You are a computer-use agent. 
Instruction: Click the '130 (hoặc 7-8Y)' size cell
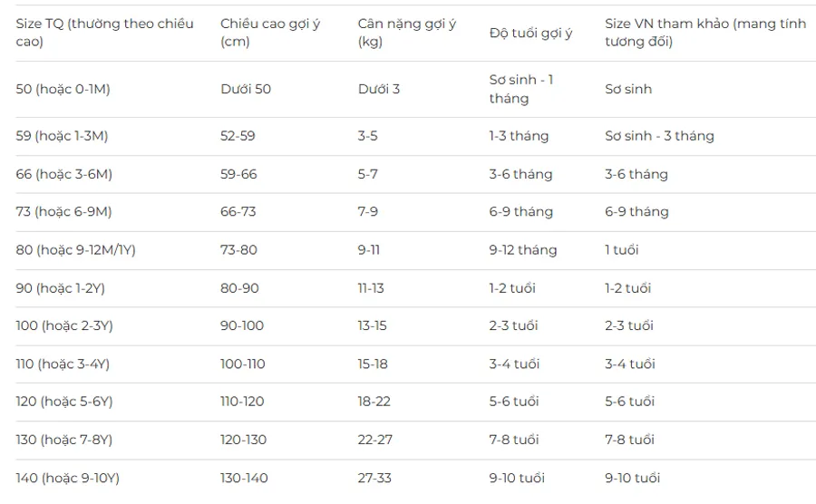(x=64, y=440)
